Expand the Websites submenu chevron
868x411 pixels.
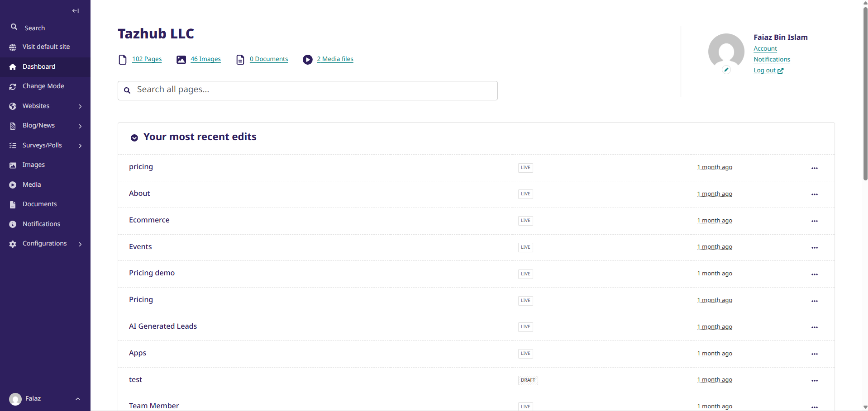tap(80, 106)
